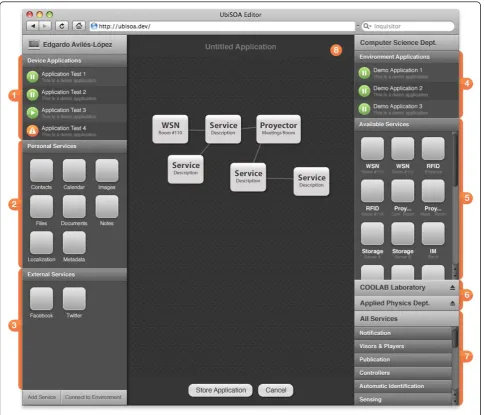Open the Computer Science Dept. header
Viewport: 484px width, 415px height.
pos(406,43)
